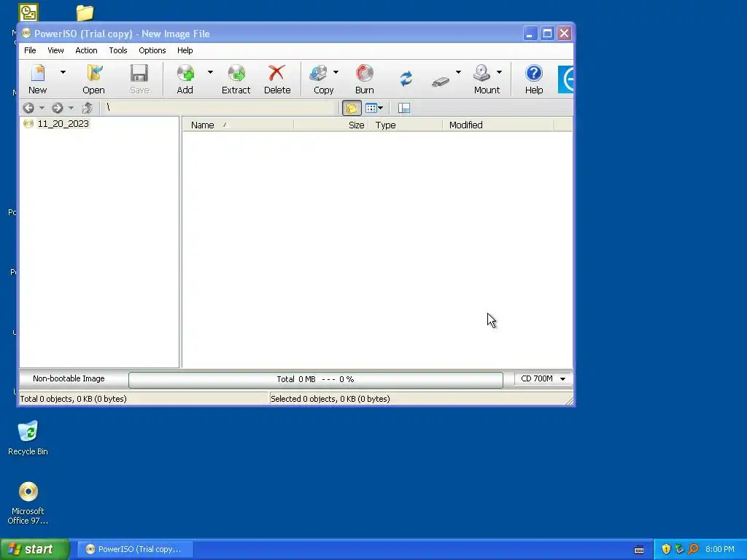Open the Action menu
This screenshot has width=747, height=560.
tap(86, 50)
